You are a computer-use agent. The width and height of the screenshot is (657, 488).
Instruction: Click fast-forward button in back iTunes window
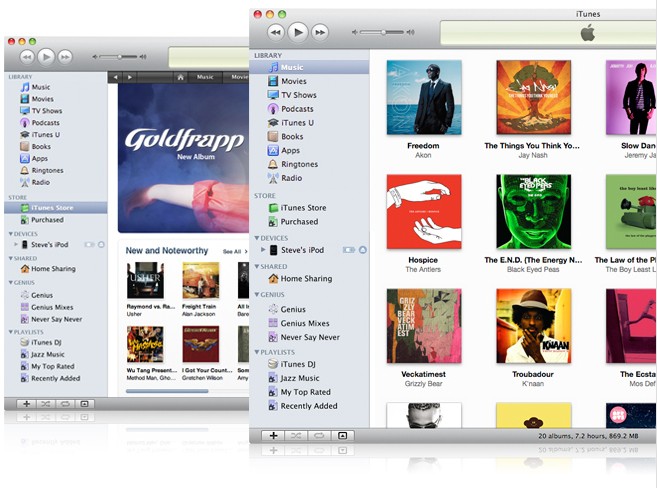65,57
